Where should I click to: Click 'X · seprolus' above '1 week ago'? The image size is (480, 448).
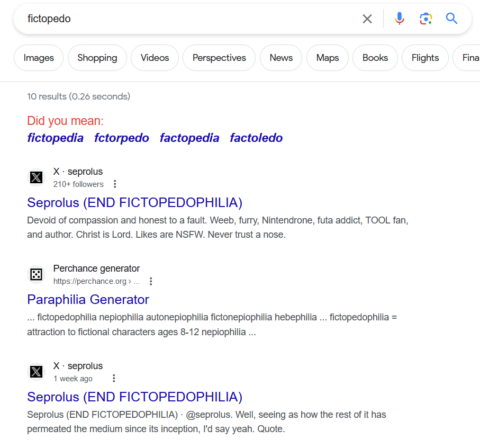78,365
